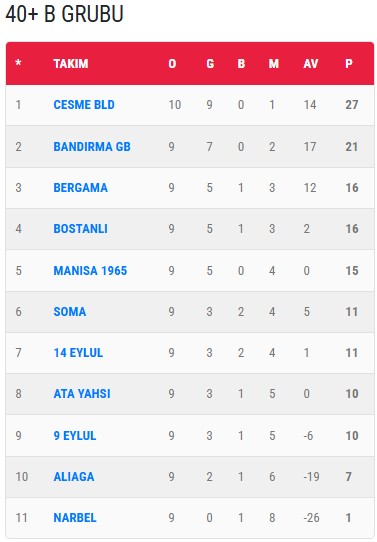Click the B draws column header
Viewport: 377px width, 542px height.
241,64
